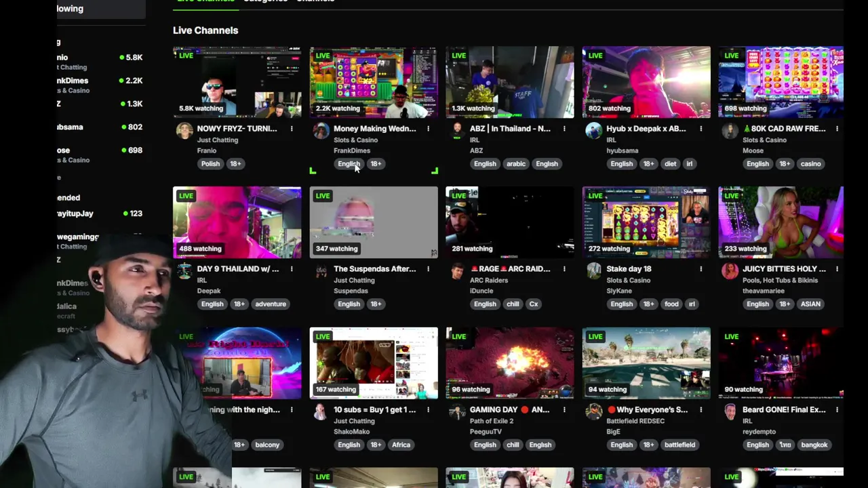868x488 pixels.
Task: Click Moose channel avatar
Action: pos(730,131)
